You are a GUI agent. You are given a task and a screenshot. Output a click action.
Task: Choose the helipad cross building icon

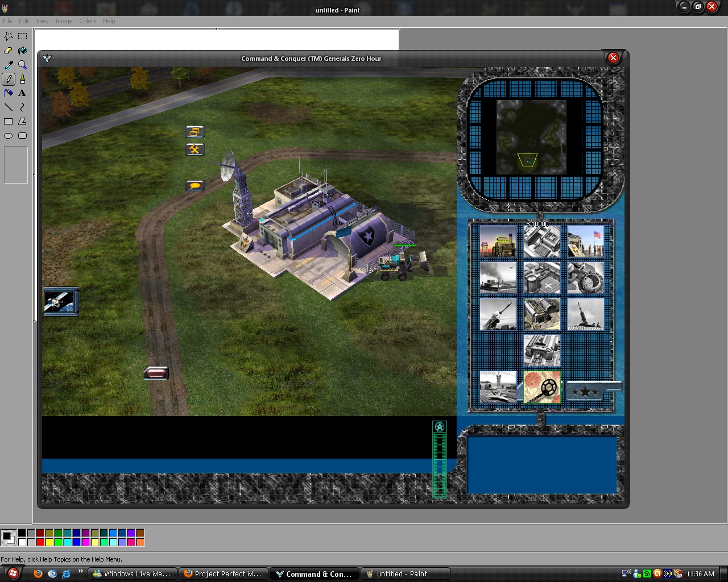tap(541, 278)
